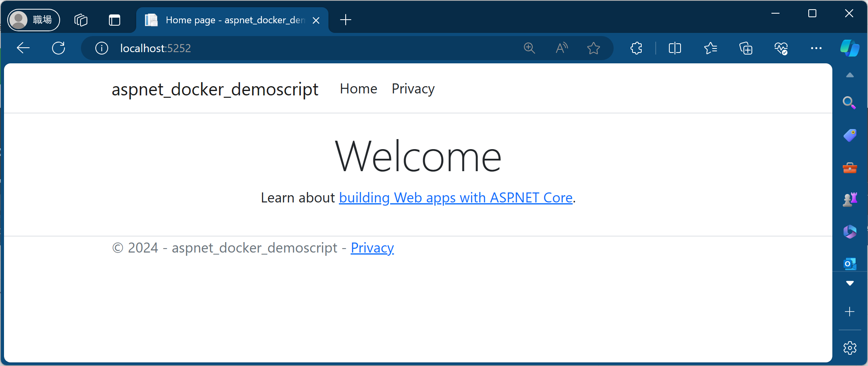Open the Extensions puzzle icon
The image size is (868, 366).
(x=636, y=48)
